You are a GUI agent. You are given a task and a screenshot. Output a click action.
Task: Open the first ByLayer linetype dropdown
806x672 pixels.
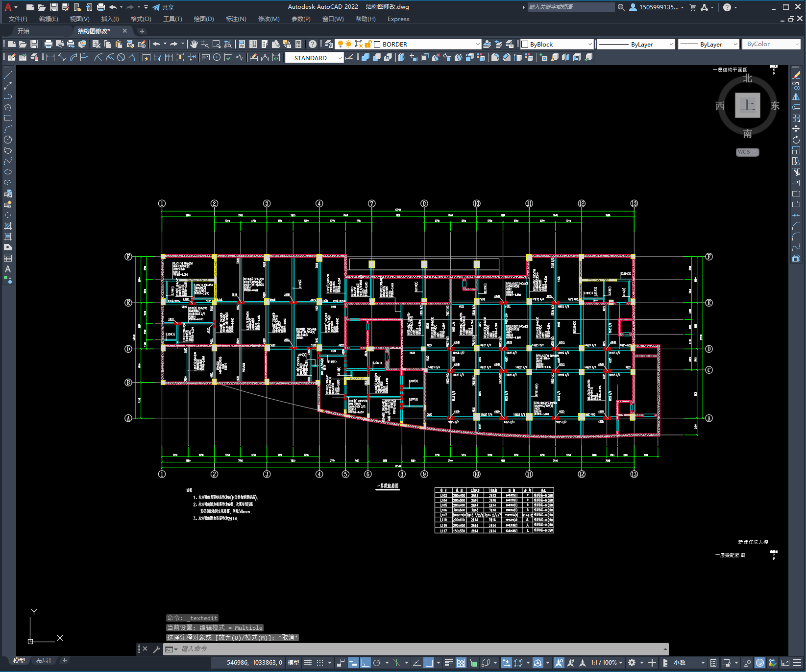pyautogui.click(x=671, y=44)
